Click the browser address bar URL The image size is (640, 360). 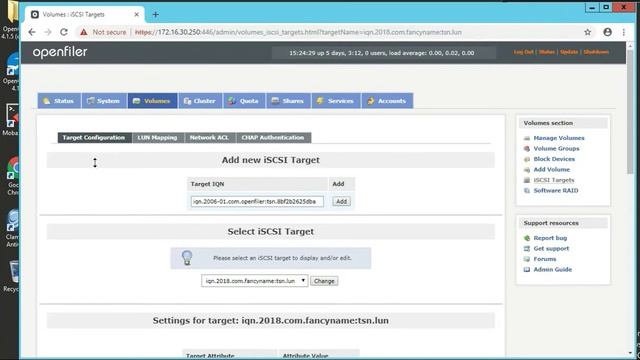point(298,32)
